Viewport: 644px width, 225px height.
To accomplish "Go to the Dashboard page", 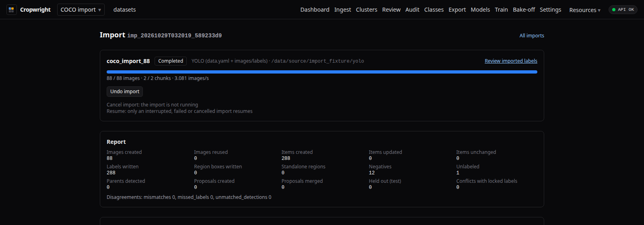I will (x=315, y=10).
